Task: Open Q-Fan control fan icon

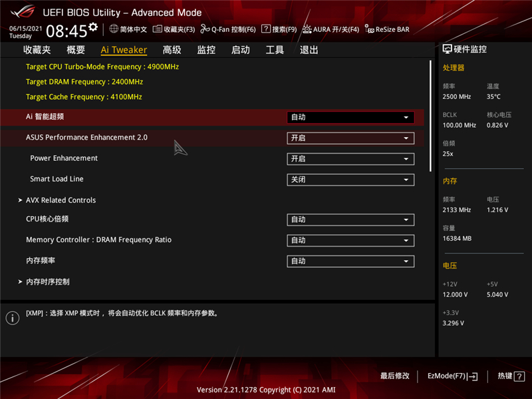Action: (x=205, y=29)
